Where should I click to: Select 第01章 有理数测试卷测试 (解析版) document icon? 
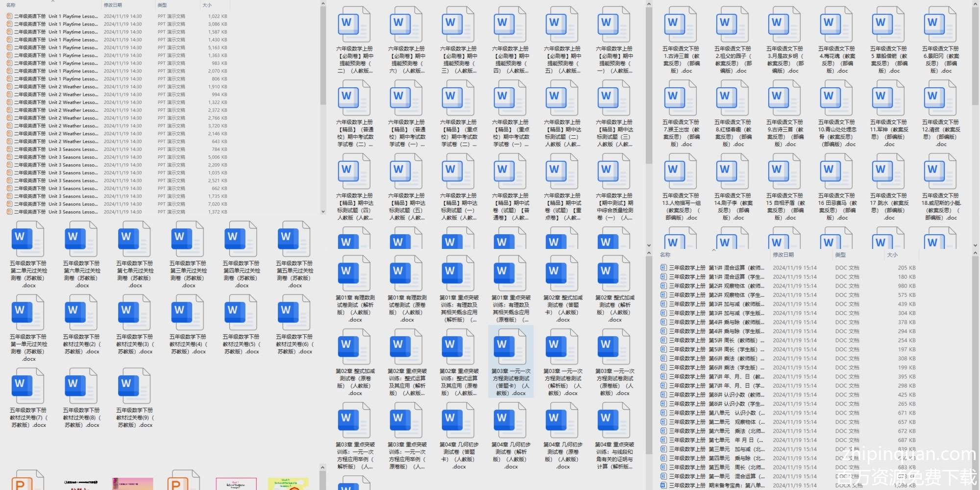tap(355, 273)
